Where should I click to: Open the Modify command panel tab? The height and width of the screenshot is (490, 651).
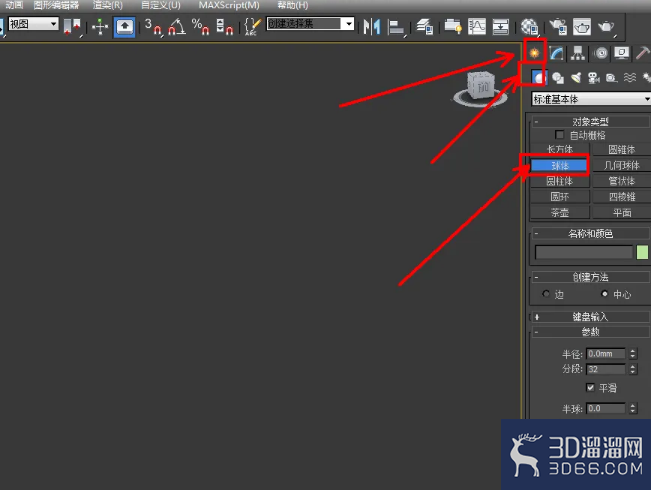pos(556,53)
